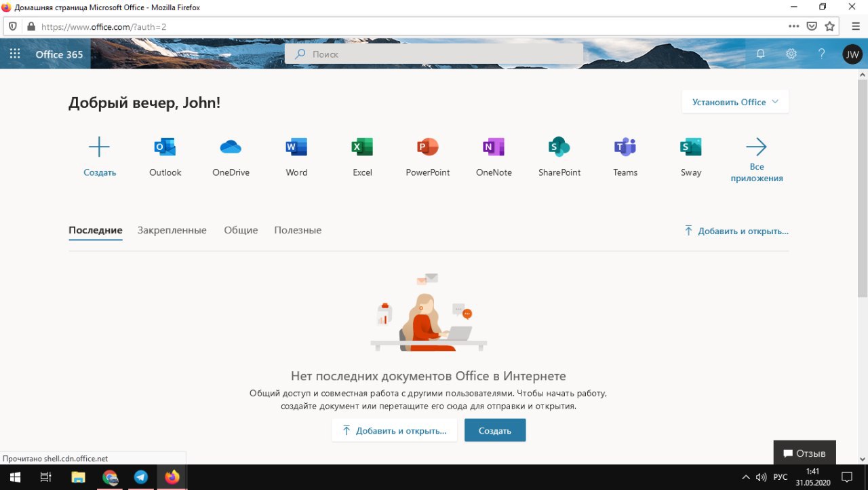Click Firefox taskbar icon
The image size is (868, 490).
pyautogui.click(x=172, y=477)
